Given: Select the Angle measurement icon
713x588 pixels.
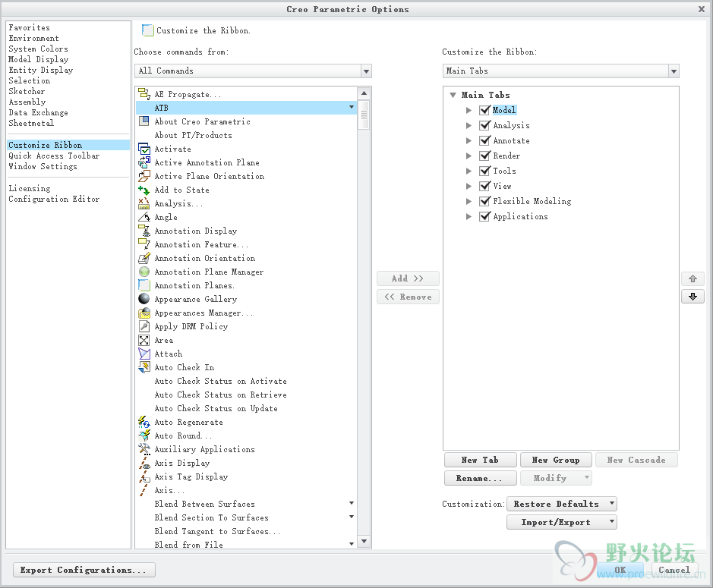Looking at the screenshot, I should click(144, 217).
